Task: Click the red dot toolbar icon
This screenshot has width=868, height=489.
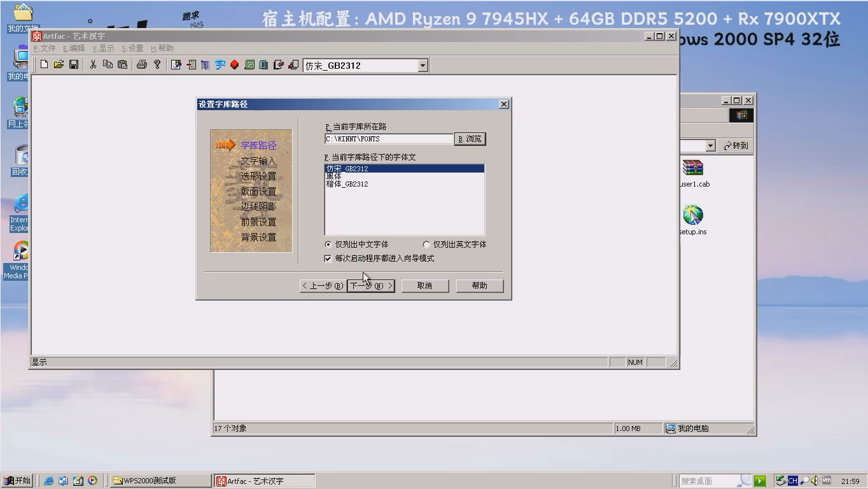Action: (x=235, y=64)
